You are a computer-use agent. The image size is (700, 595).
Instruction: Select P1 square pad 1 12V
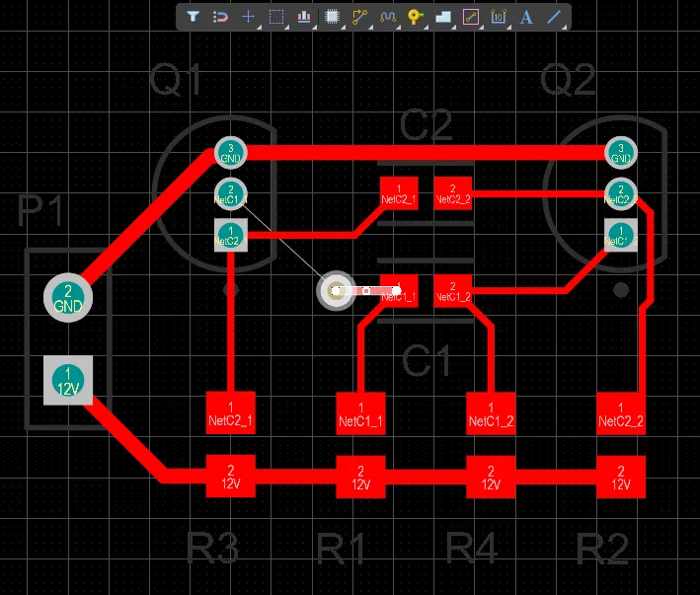68,381
